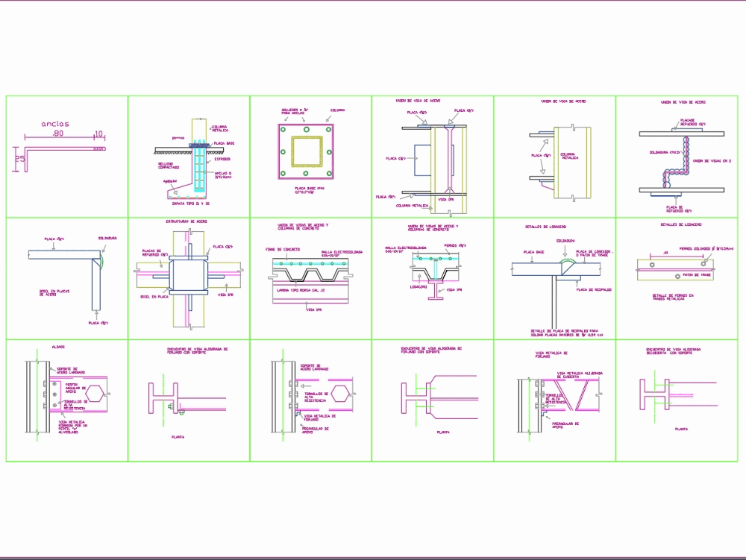Select the green anchor hole circle on placa base
The height and width of the screenshot is (560, 746).
point(283,129)
